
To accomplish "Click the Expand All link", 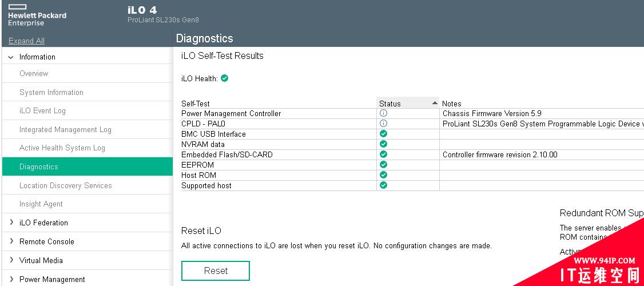I will tap(26, 41).
